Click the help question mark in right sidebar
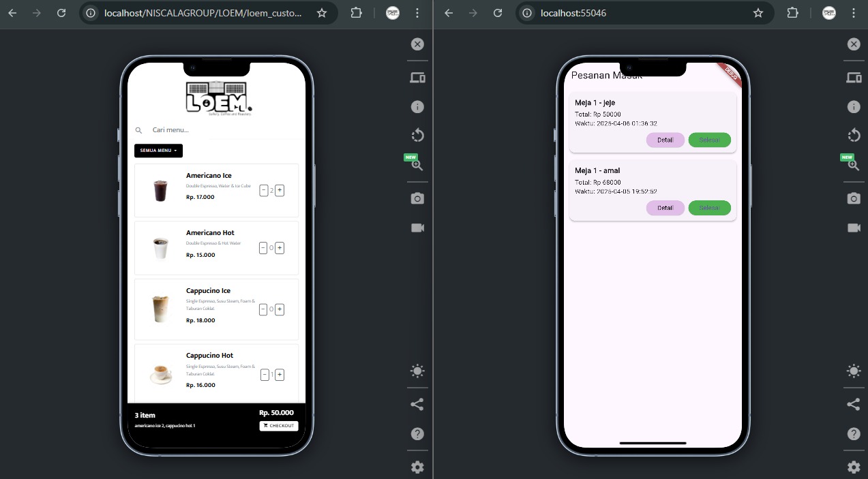The width and height of the screenshot is (868, 479). pos(853,434)
